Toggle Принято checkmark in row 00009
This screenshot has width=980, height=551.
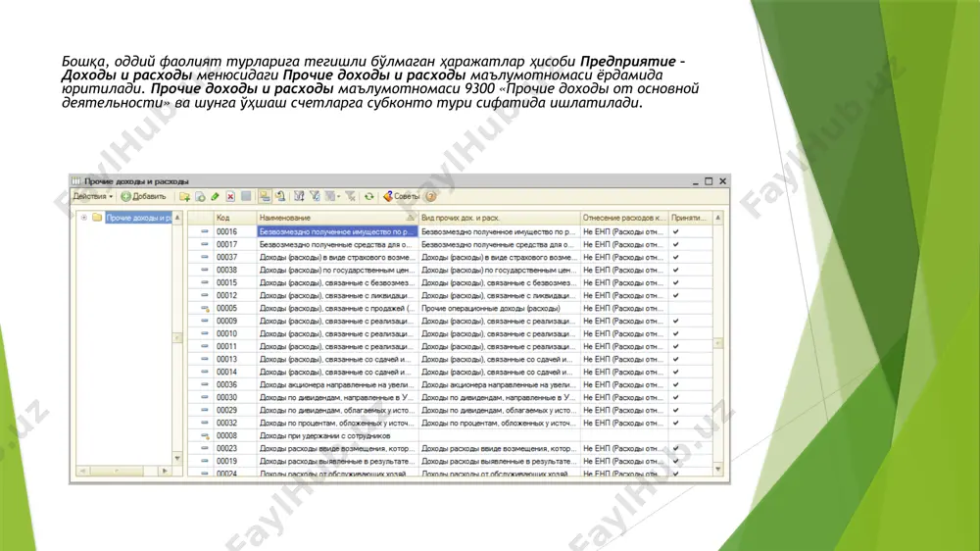click(675, 321)
